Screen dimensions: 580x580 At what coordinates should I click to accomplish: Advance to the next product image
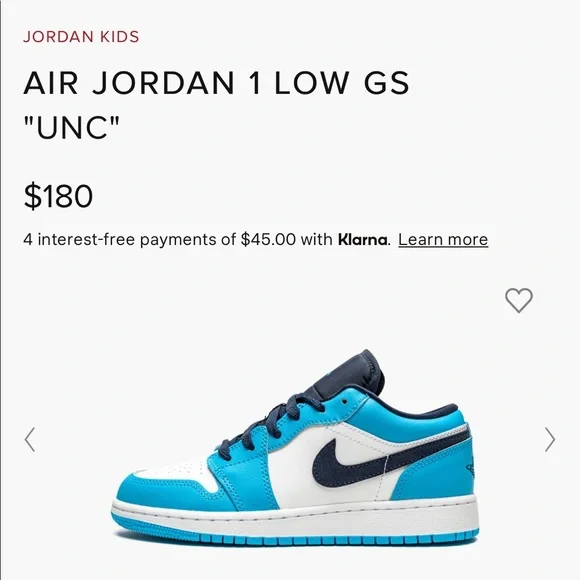coord(550,439)
